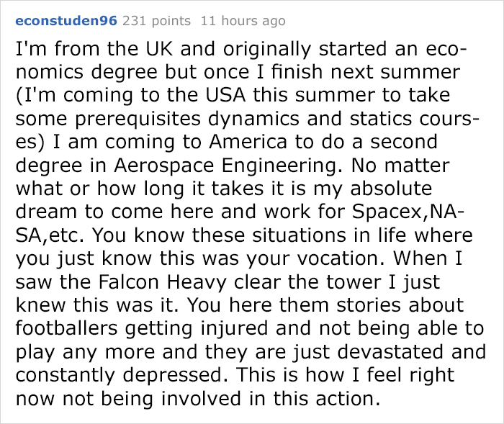Click the word involved in the last line
Viewport: 504px width, 424px height.
tap(201, 399)
